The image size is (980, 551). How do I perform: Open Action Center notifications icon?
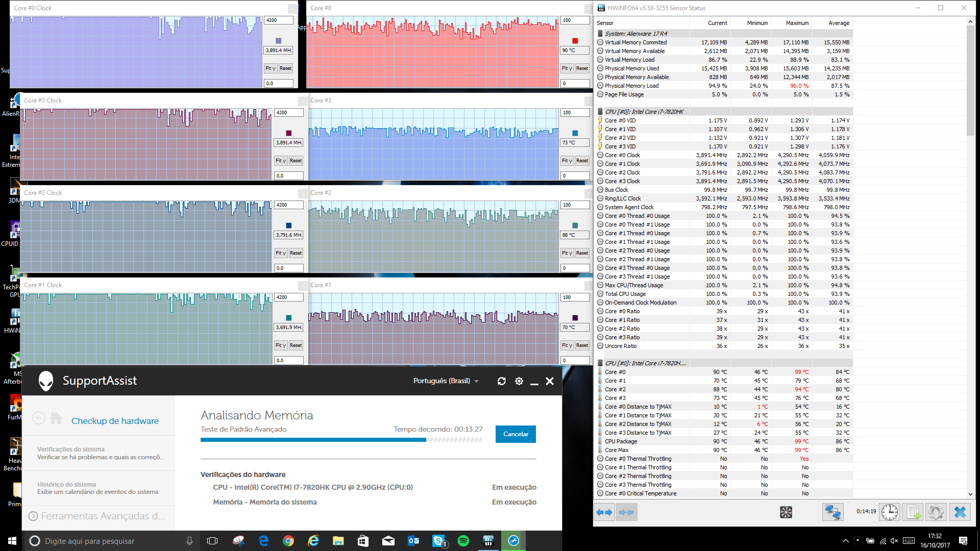[x=963, y=541]
